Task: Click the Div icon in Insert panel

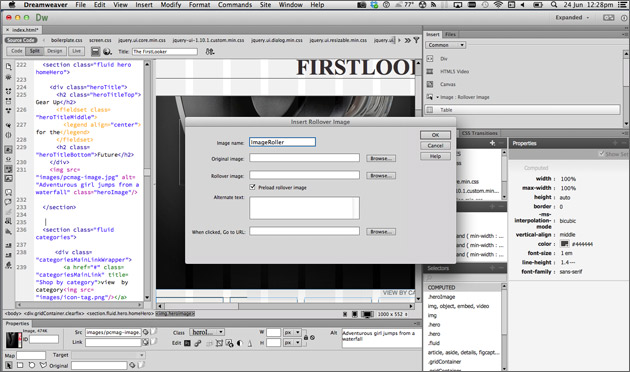Action: [x=430, y=59]
